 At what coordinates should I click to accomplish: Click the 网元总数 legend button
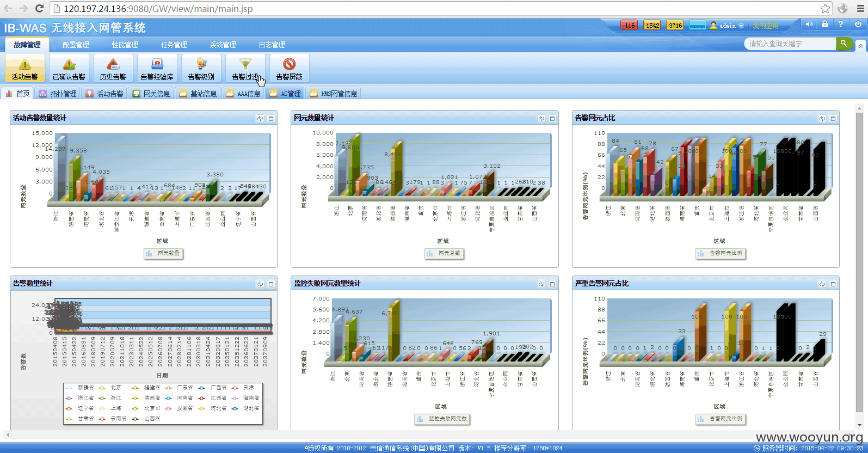coord(444,253)
